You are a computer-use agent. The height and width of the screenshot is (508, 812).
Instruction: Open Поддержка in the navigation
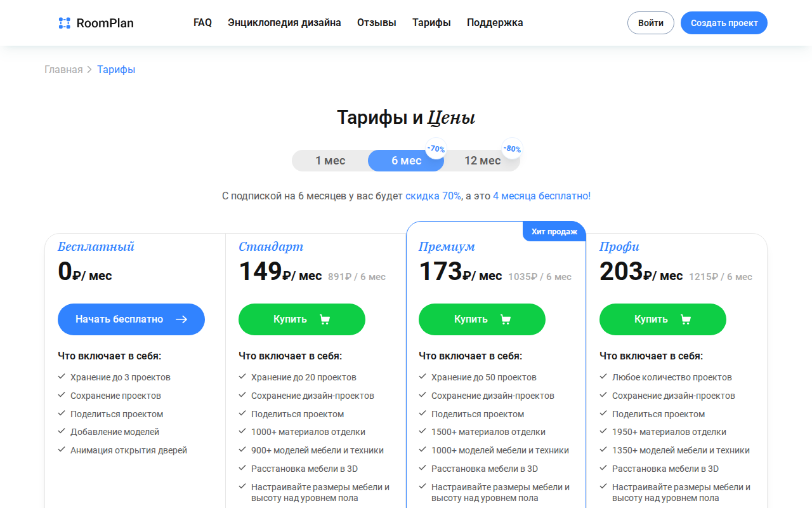point(495,23)
